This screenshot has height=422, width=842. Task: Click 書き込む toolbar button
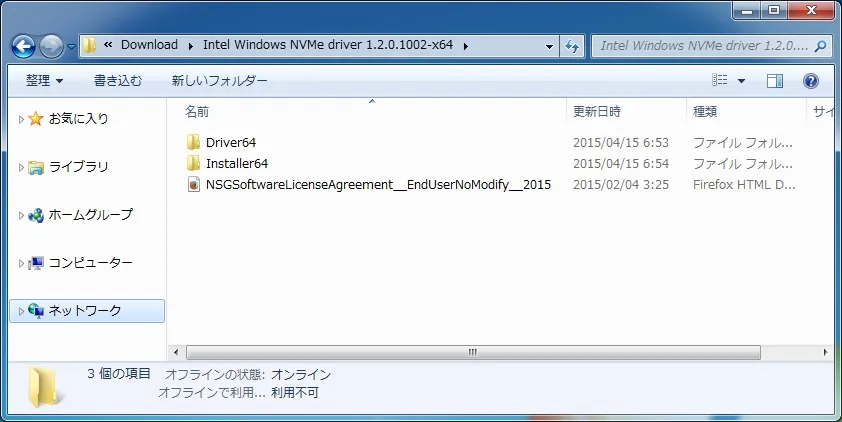coord(118,81)
